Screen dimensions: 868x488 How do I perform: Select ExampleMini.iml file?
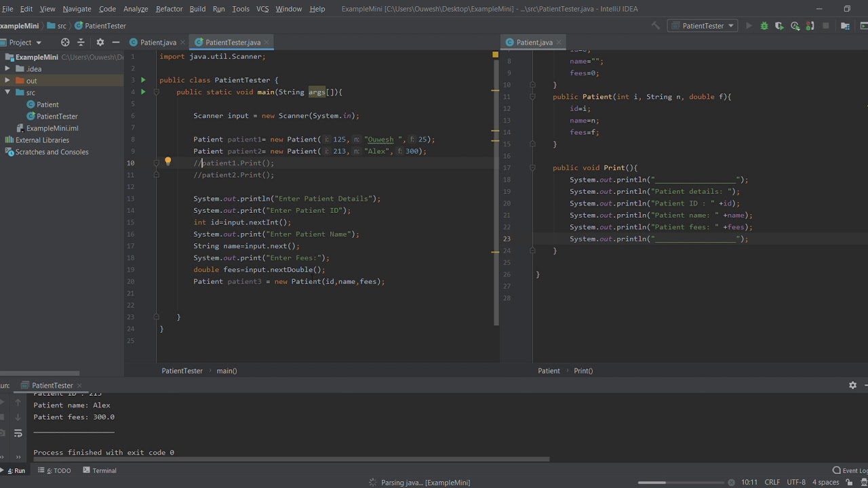click(x=47, y=128)
